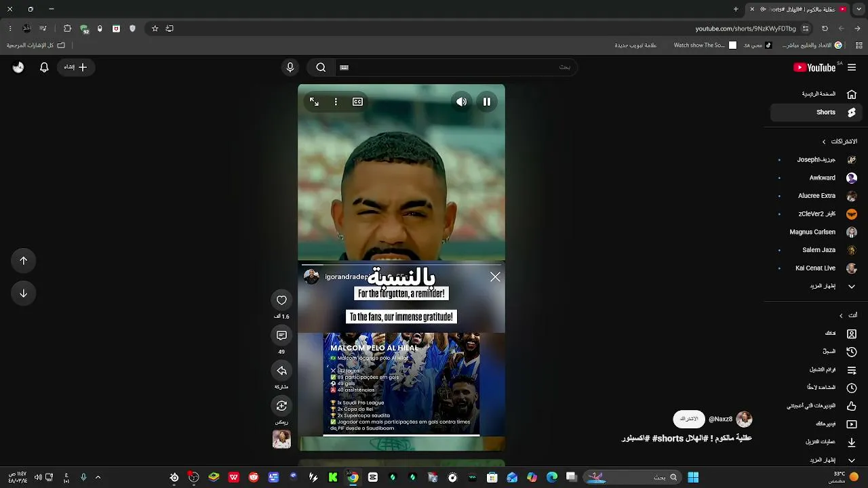Open liked videos in sidebar
Image resolution: width=868 pixels, height=488 pixels.
[x=815, y=406]
